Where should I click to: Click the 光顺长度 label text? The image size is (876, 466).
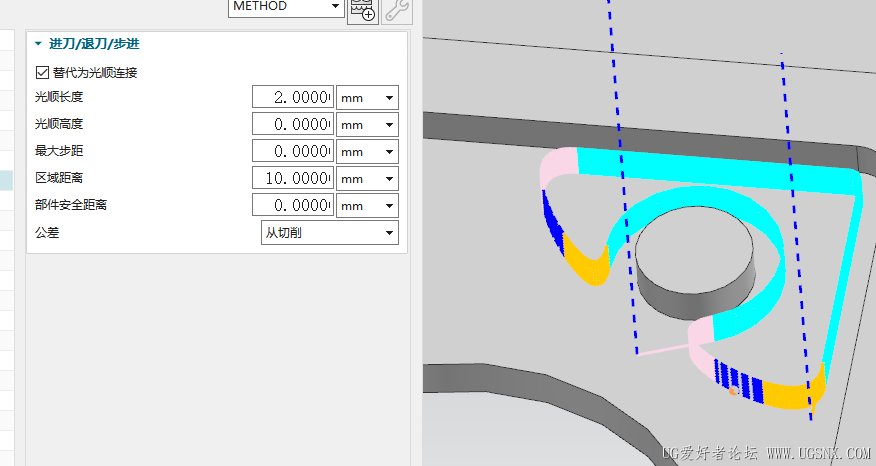point(59,97)
